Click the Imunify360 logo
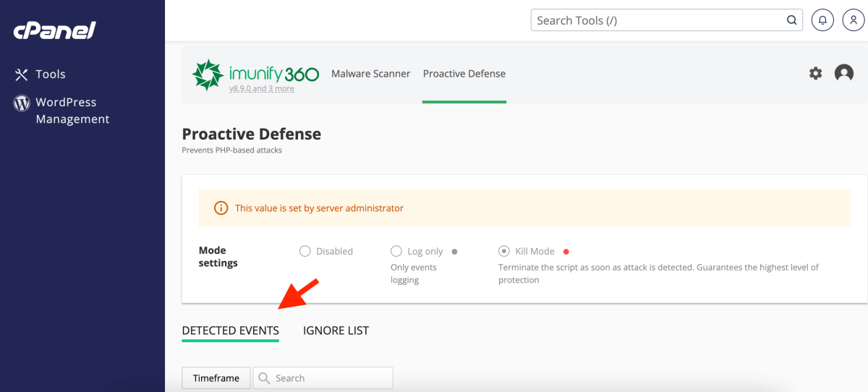The width and height of the screenshot is (868, 392). 255,74
